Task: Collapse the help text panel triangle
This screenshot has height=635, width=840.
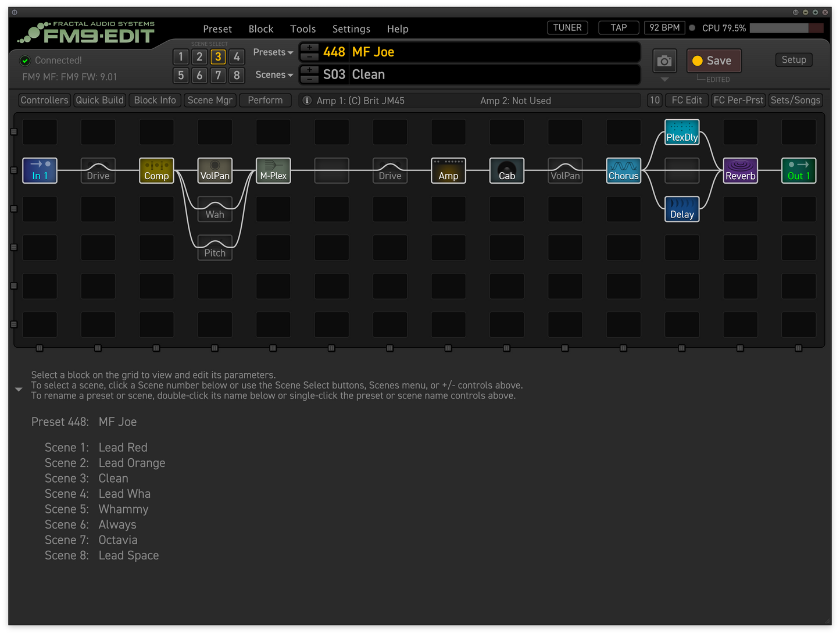Action: click(19, 389)
